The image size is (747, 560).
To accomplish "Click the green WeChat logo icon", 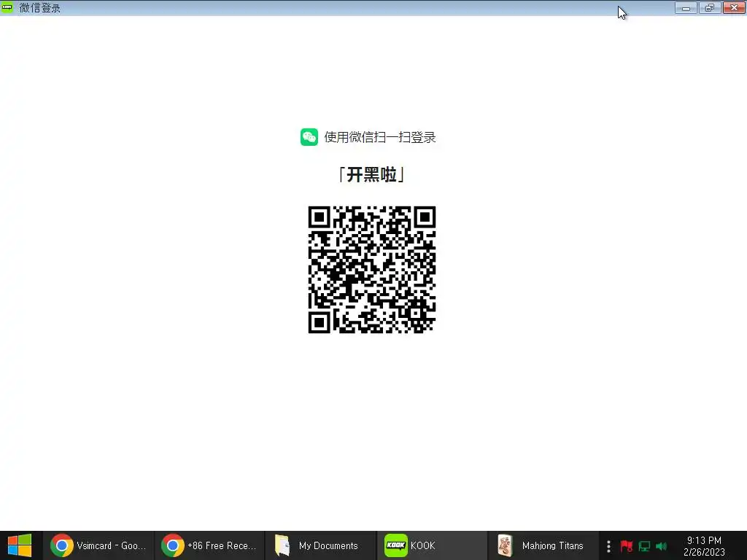I will [x=309, y=137].
